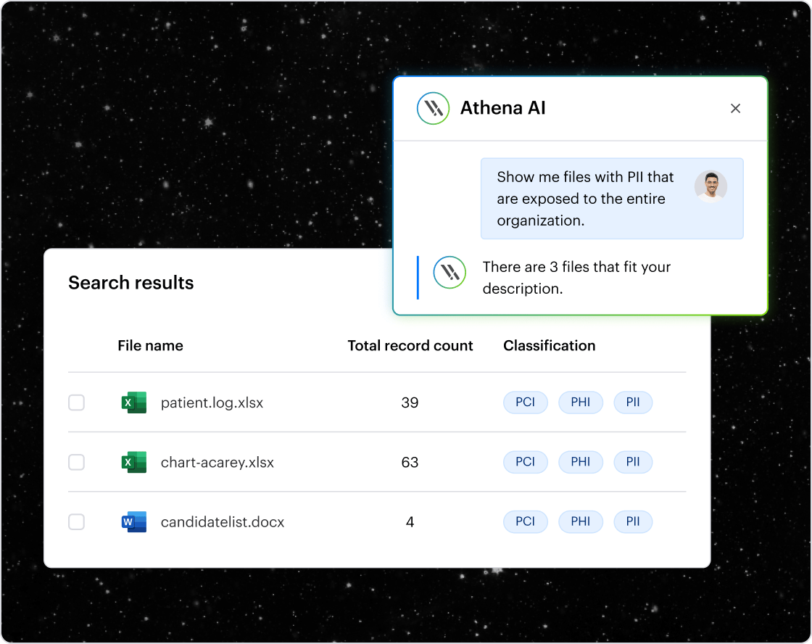Screen dimensions: 812x644
Task: Enable the checkbox for candidatelist.docx
Action: coord(76,521)
